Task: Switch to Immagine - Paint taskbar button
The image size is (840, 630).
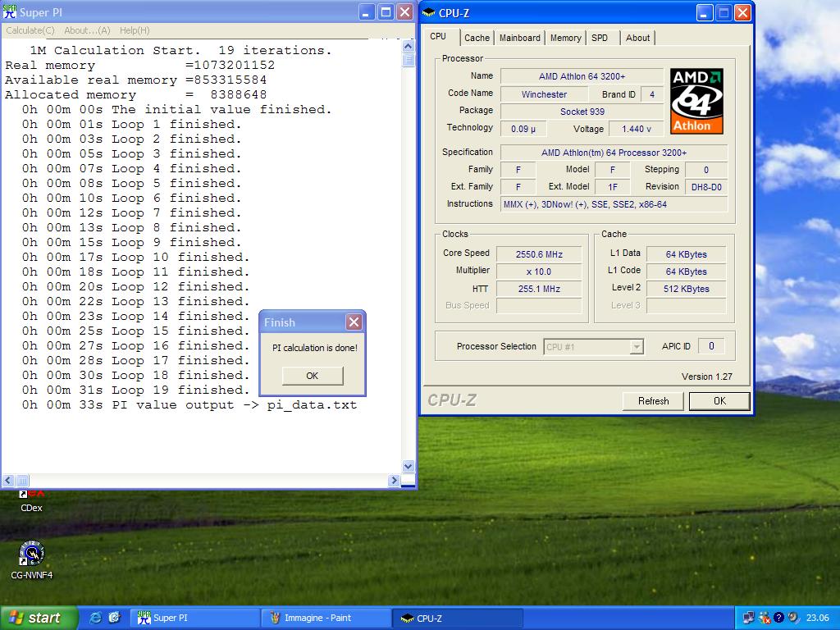Action: (326, 618)
